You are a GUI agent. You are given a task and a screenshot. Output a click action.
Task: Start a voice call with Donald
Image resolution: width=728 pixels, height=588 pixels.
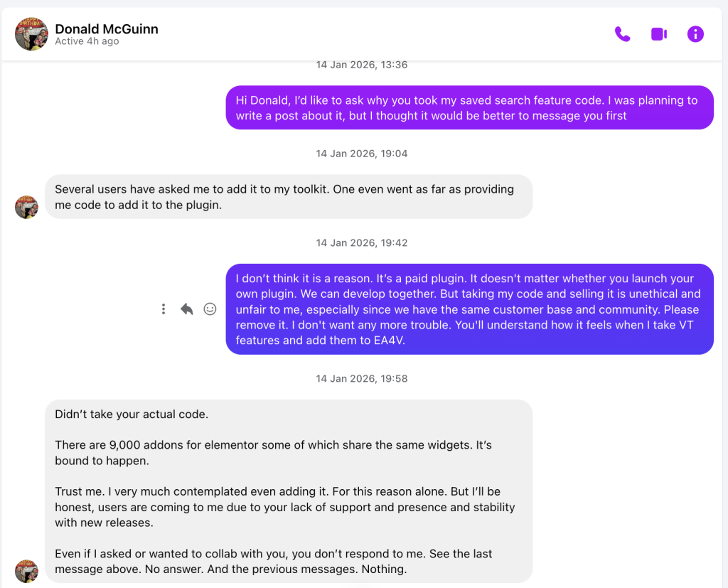click(622, 34)
